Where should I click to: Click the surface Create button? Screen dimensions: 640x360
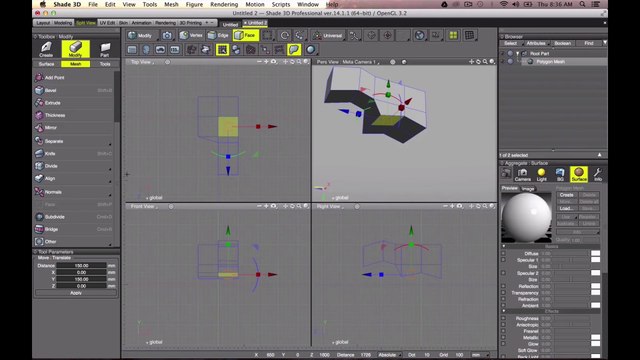pyautogui.click(x=567, y=195)
